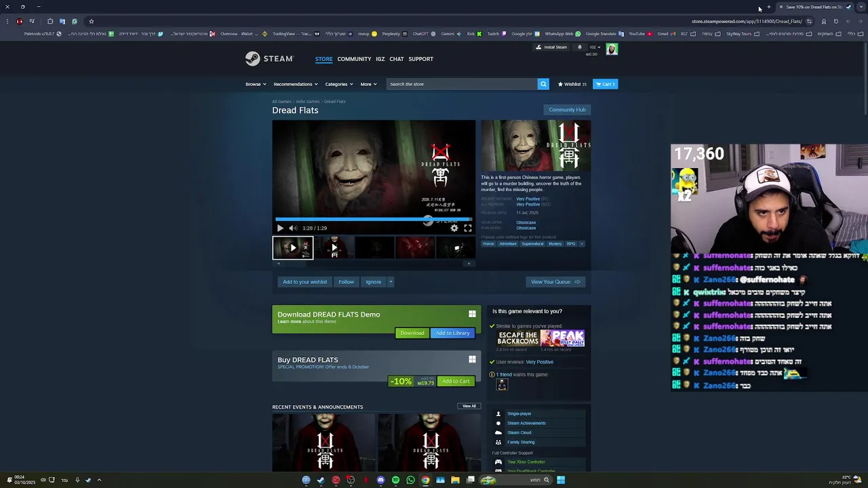
Task: Select the red screenshot thumbnail
Action: coord(415,247)
